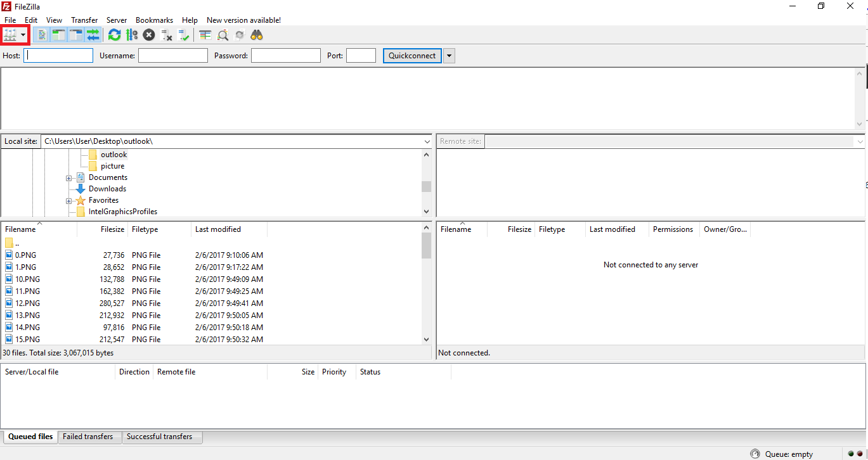Select IntelGraphicsProfiles folder in tree
This screenshot has width=868, height=460.
pyautogui.click(x=123, y=212)
